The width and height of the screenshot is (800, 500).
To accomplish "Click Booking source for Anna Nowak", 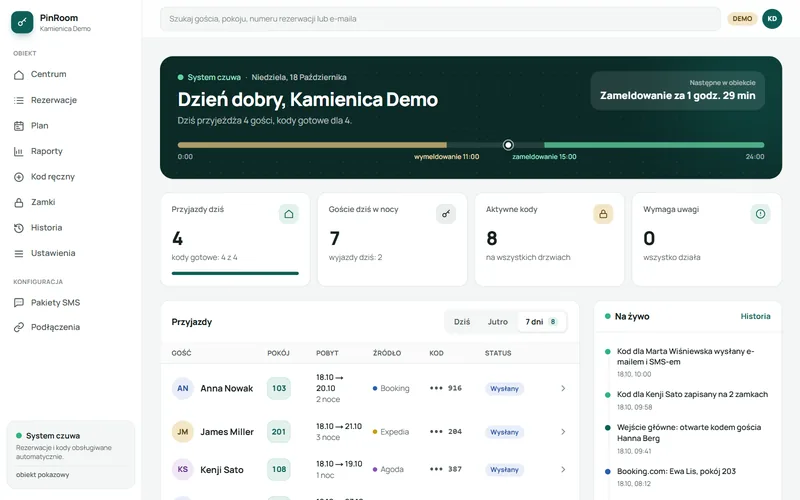I will 391,388.
